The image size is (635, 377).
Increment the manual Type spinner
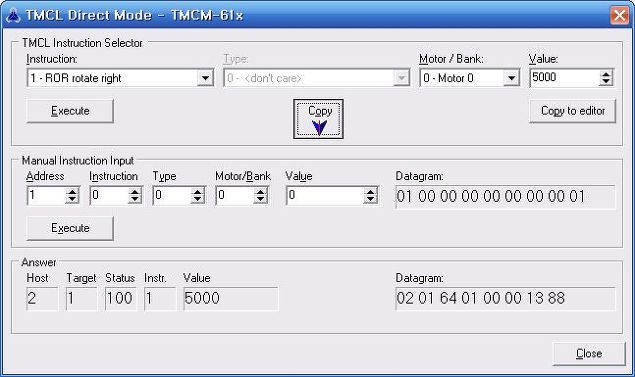tap(198, 192)
